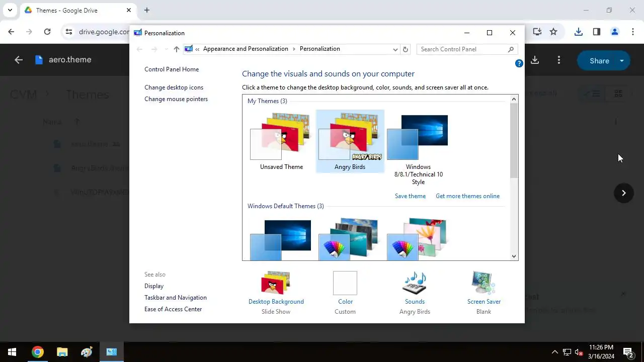
Task: Open recent locations dropdown arrow
Action: pos(166,49)
